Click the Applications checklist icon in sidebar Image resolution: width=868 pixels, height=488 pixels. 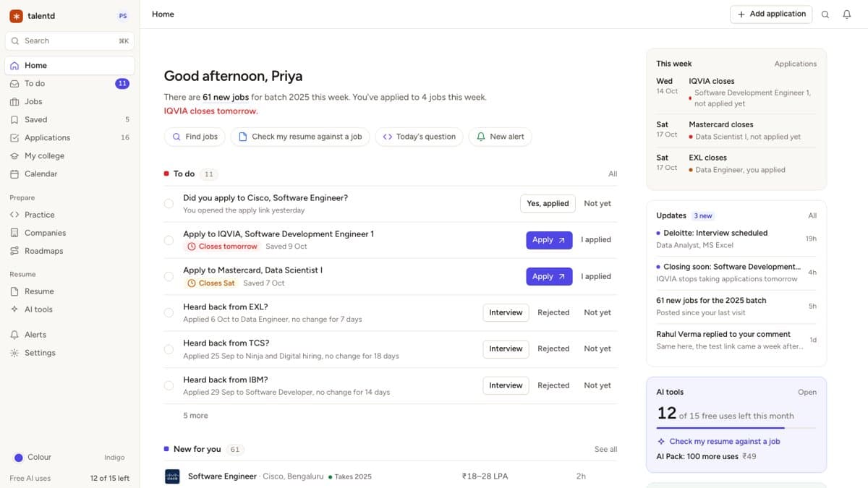point(14,137)
